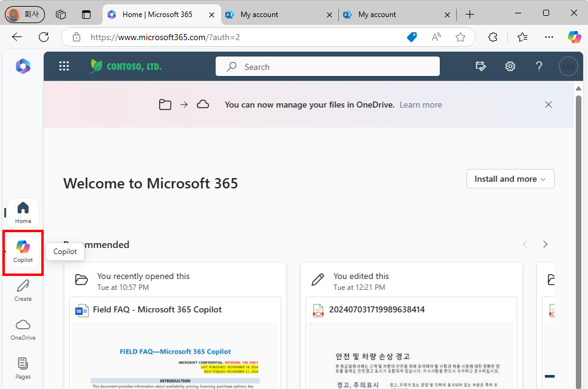
Task: Follow the Learn more link
Action: click(420, 105)
